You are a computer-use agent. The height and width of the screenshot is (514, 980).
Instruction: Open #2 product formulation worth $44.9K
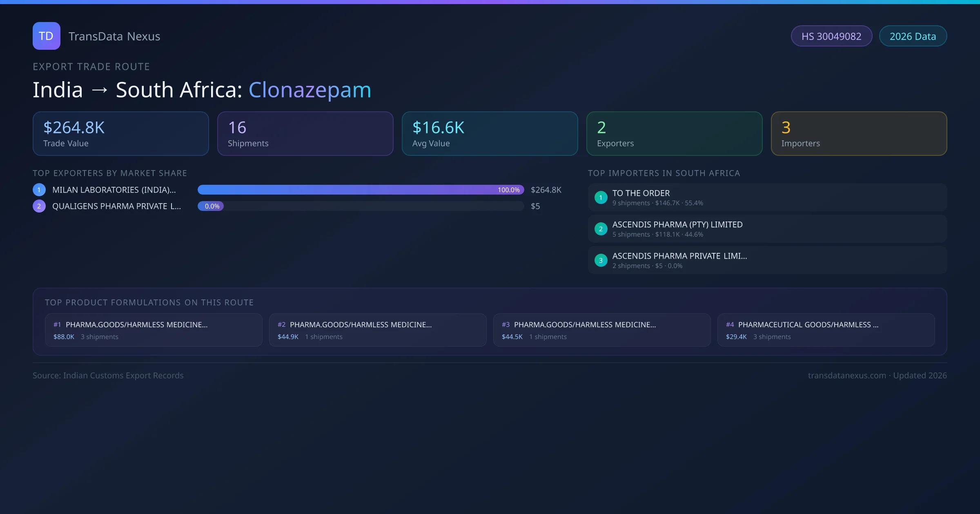click(378, 330)
